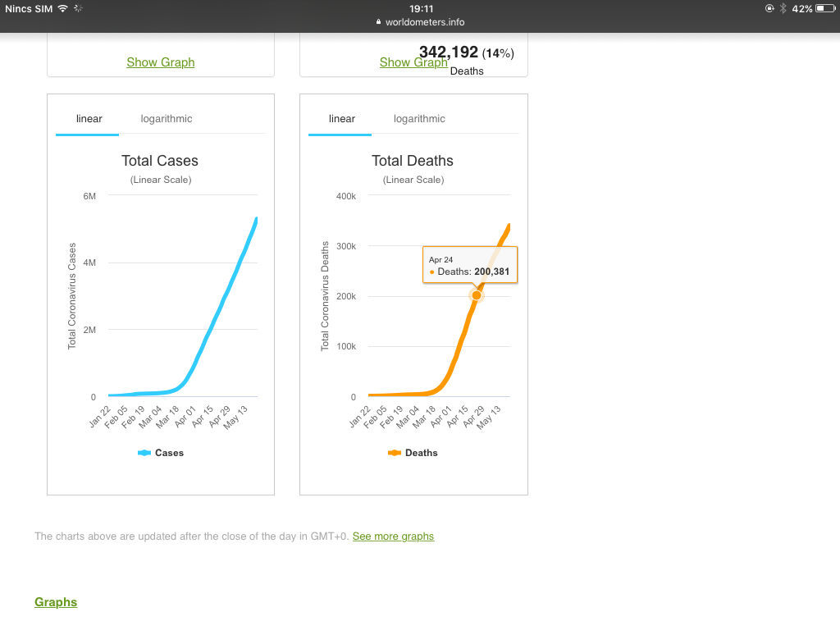Click the 100k axis label on Deaths chart
Screen dimensions: 840x630
pyautogui.click(x=346, y=347)
